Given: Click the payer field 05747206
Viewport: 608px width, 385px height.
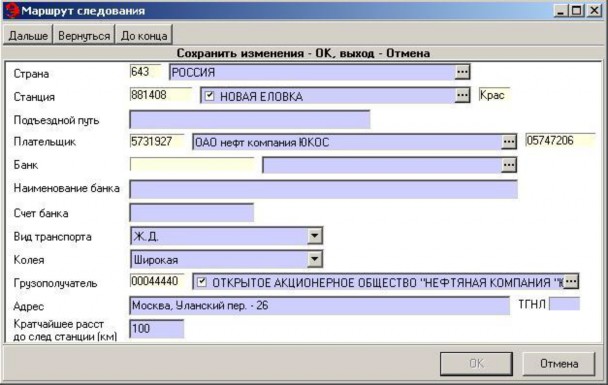Looking at the screenshot, I should pyautogui.click(x=560, y=141).
